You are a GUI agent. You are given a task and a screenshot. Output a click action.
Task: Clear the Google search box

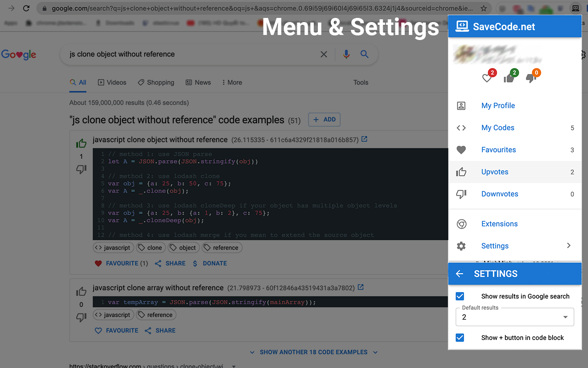324,54
